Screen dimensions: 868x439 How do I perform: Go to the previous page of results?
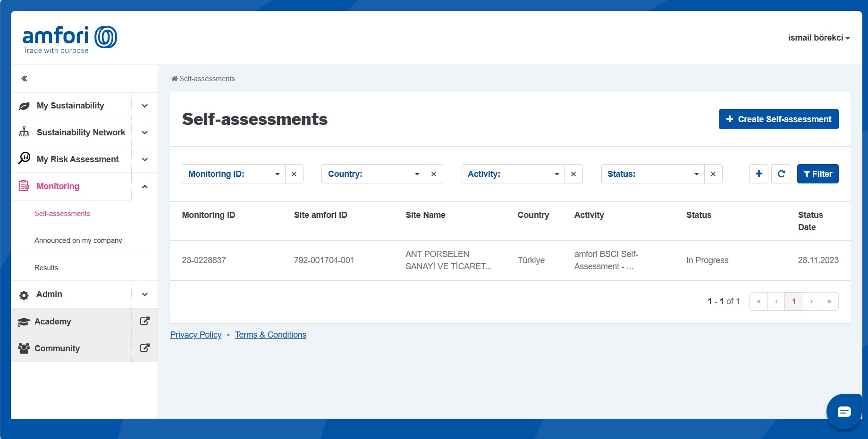click(776, 301)
